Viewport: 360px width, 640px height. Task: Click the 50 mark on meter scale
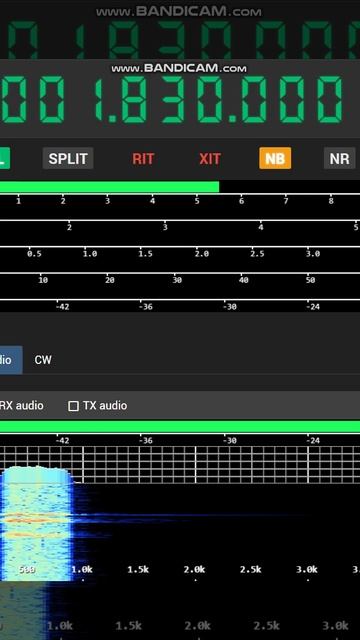tap(310, 280)
